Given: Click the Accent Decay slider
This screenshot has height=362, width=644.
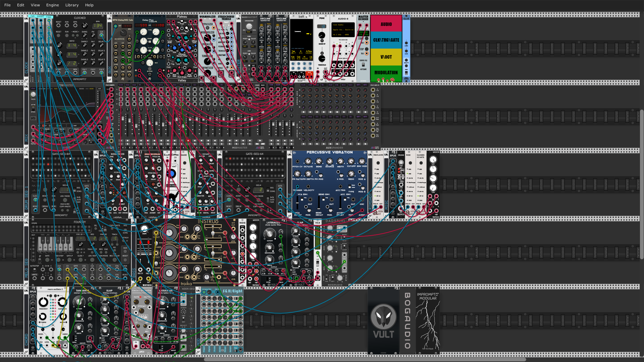Looking at the screenshot, I should click(x=340, y=203).
